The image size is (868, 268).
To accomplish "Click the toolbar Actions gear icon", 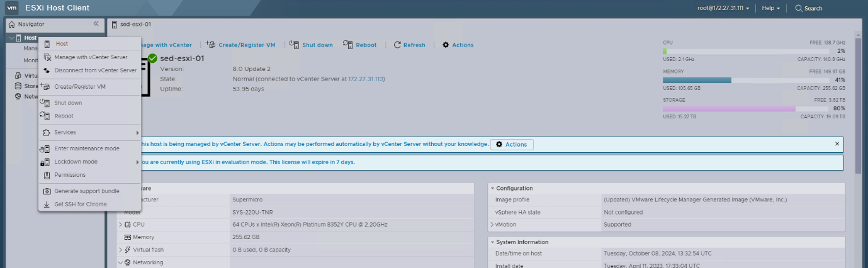I will pos(446,45).
